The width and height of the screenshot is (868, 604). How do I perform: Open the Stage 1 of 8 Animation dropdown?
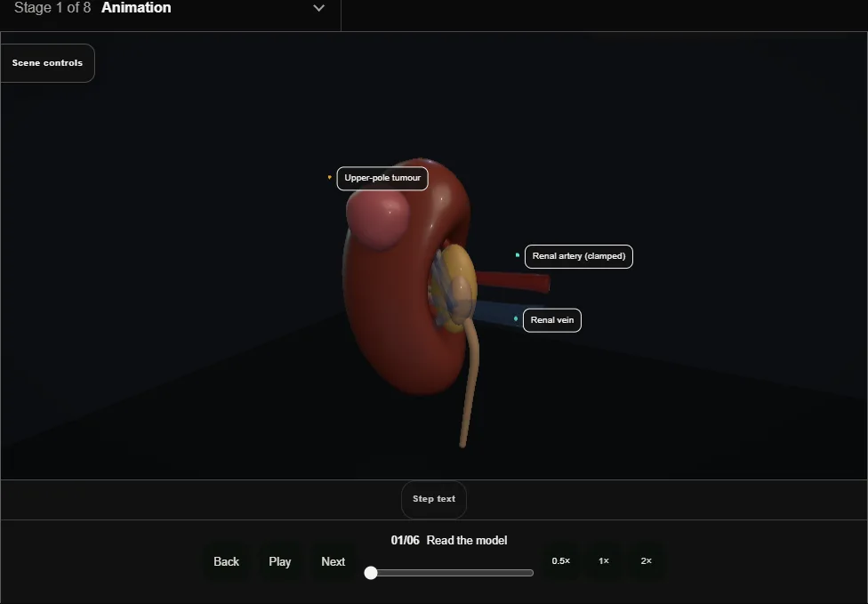click(170, 8)
